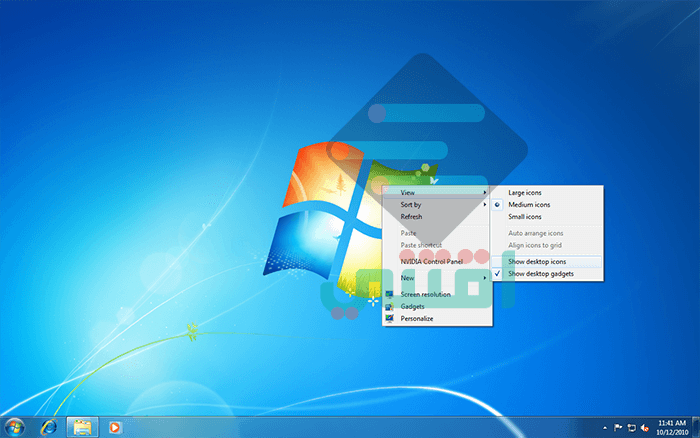Choose Personalize from context menu
Viewport: 700px width, 438px height.
(437, 318)
